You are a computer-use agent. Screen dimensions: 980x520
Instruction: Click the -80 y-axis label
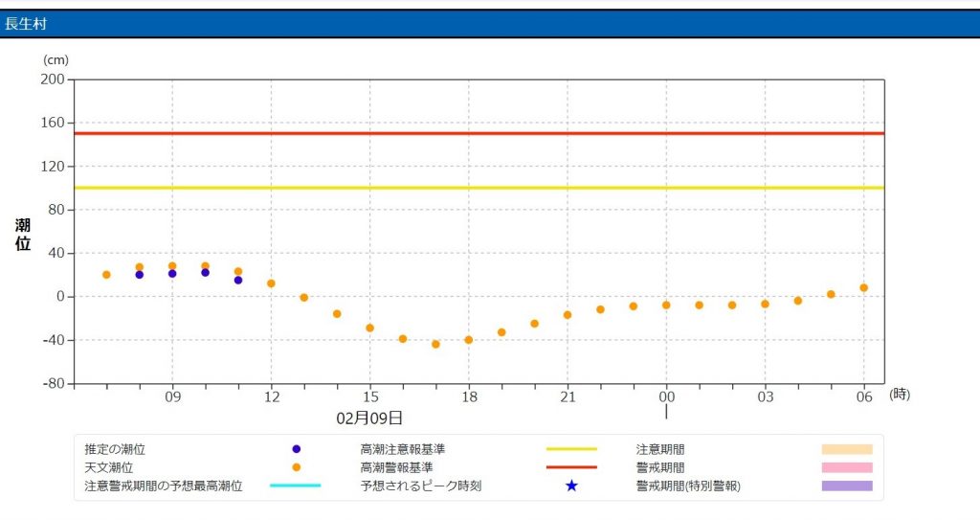[x=54, y=384]
